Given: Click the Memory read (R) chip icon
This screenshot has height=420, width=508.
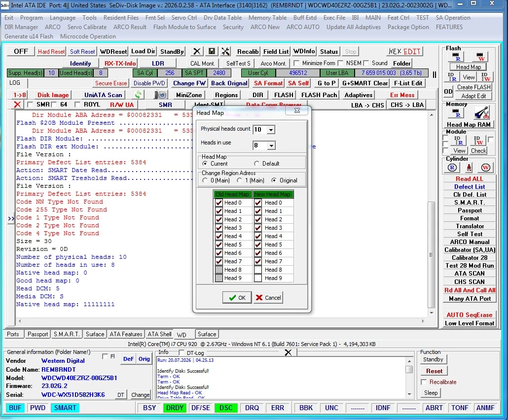Looking at the screenshot, I should [456, 113].
